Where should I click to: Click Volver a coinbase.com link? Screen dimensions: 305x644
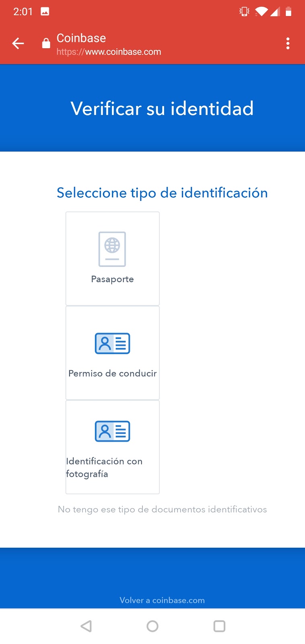coord(162,600)
